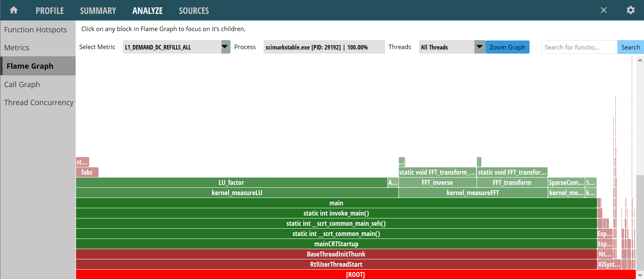The width and height of the screenshot is (644, 279).
Task: Click the LU_factor flame graph block
Action: click(x=231, y=182)
